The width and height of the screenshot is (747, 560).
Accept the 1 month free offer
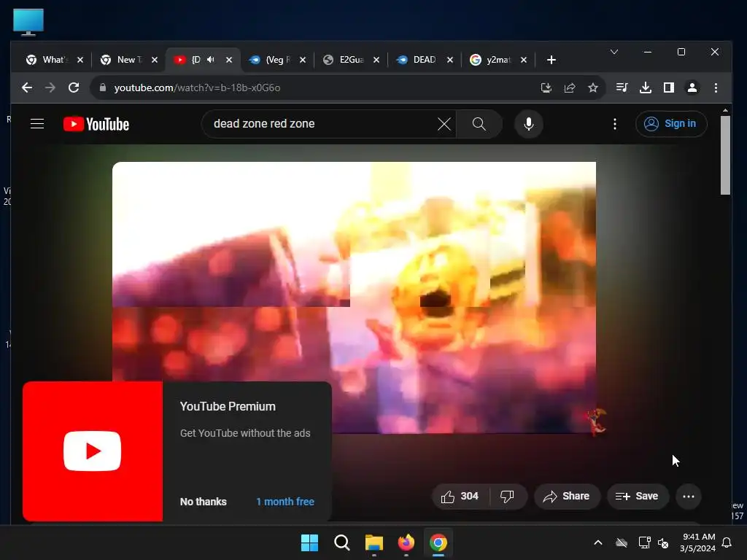(x=285, y=502)
